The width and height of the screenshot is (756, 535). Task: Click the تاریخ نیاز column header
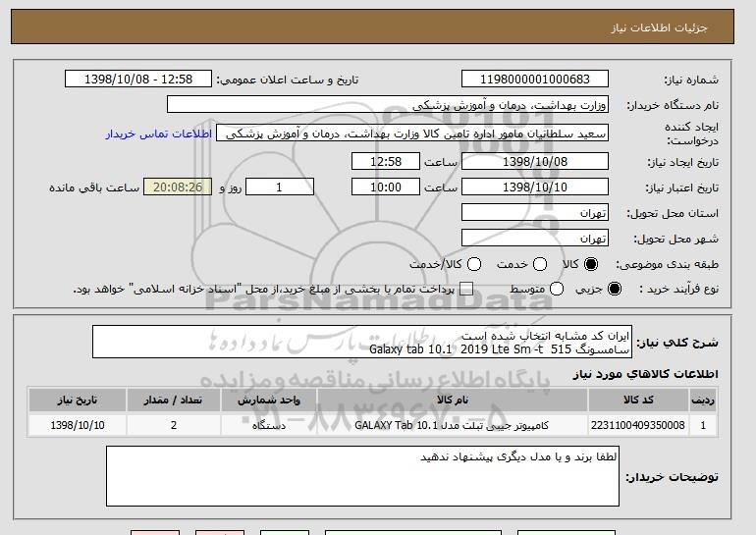click(x=78, y=401)
